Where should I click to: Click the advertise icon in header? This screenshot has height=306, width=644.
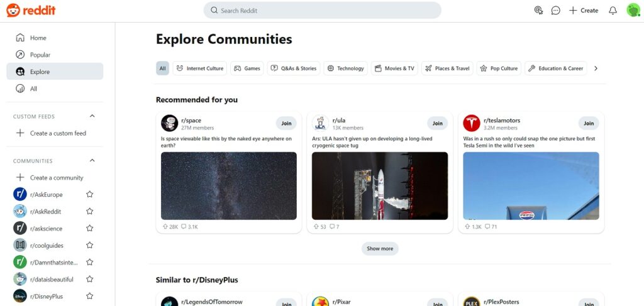pos(538,10)
